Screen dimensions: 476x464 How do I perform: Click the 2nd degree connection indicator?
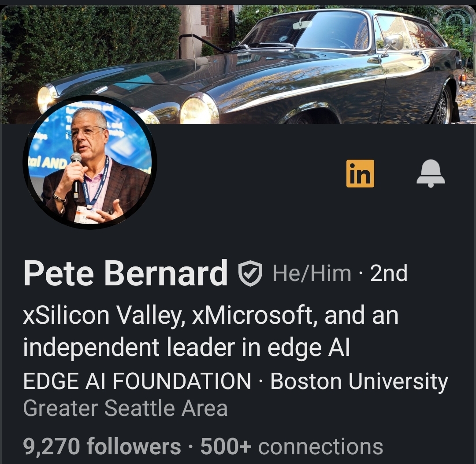pyautogui.click(x=389, y=273)
